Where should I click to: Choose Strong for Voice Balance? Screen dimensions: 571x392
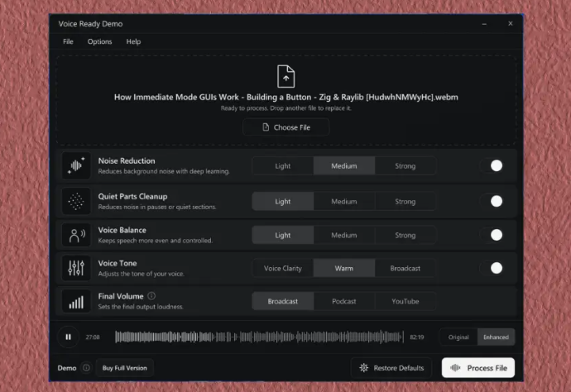[x=405, y=235]
